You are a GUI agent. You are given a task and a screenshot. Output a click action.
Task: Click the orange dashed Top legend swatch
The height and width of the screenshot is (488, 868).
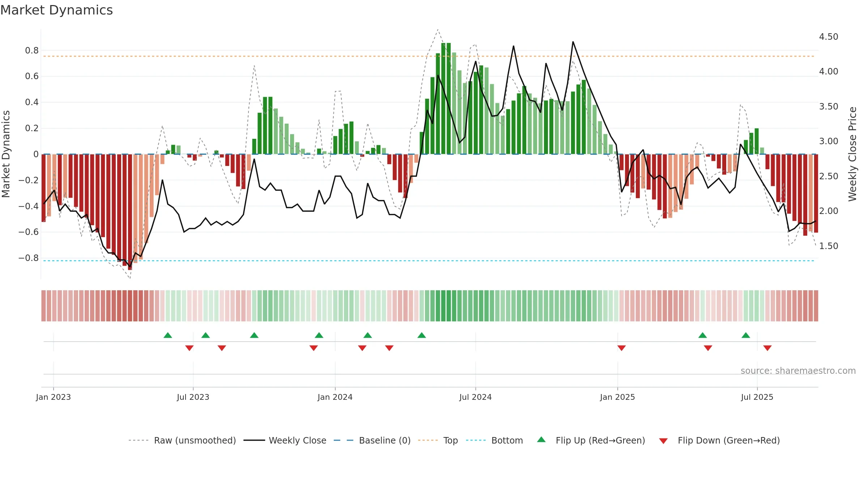(428, 440)
